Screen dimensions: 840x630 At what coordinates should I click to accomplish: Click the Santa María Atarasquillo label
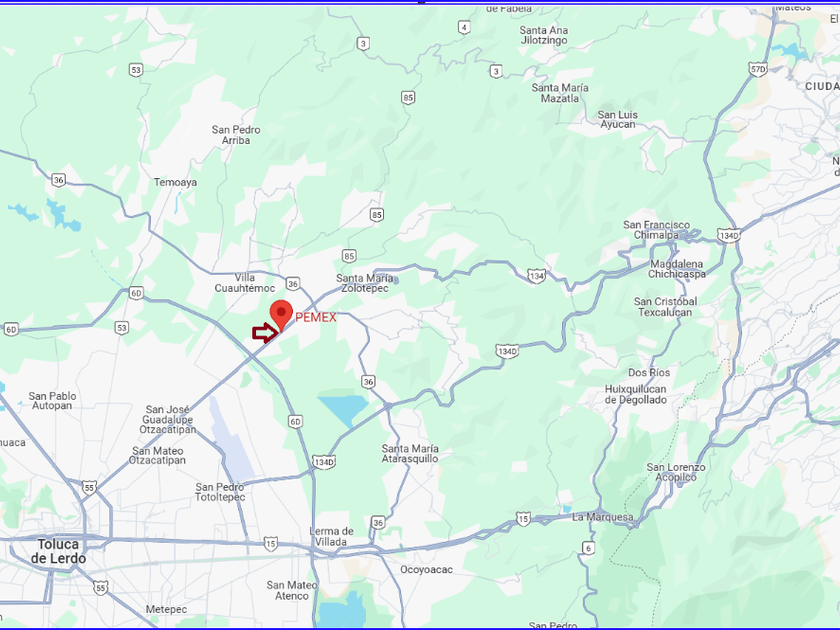(x=410, y=454)
